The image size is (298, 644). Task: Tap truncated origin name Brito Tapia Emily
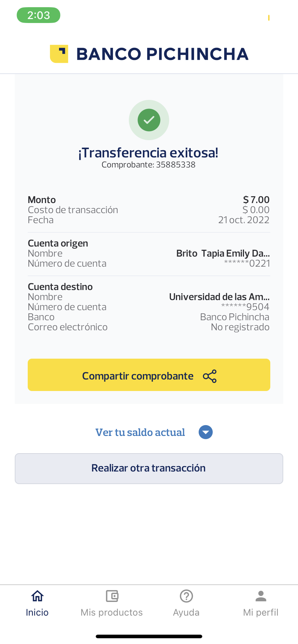pos(223,253)
